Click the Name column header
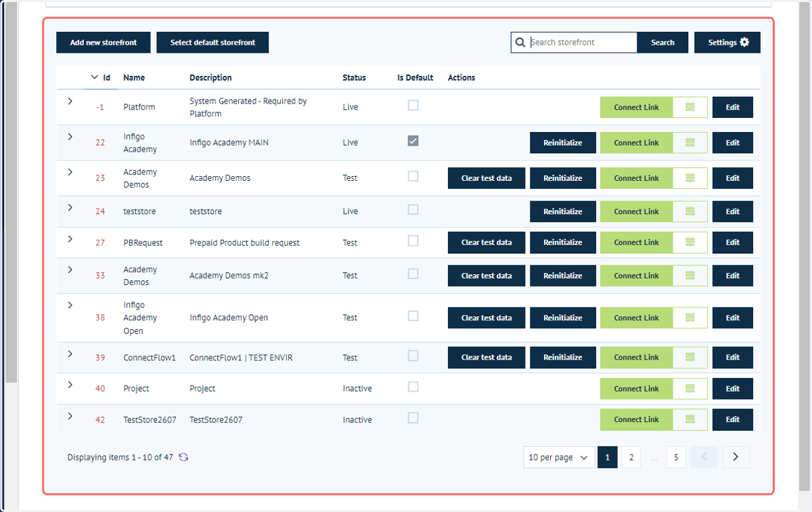Screen dimensions: 812x512 click(x=134, y=78)
